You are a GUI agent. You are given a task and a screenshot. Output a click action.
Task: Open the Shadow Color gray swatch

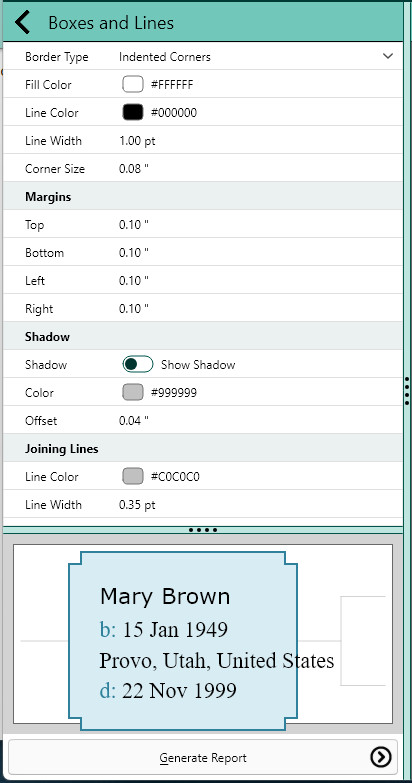[133, 392]
